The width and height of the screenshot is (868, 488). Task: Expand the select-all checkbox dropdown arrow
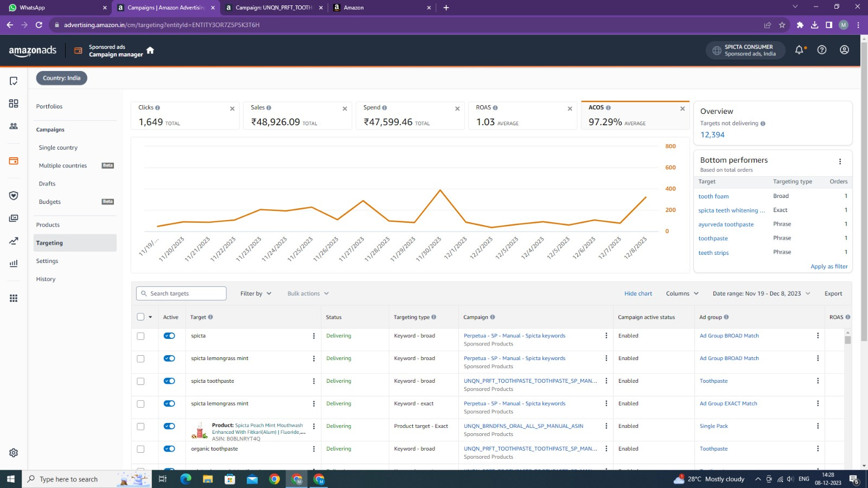pos(150,317)
